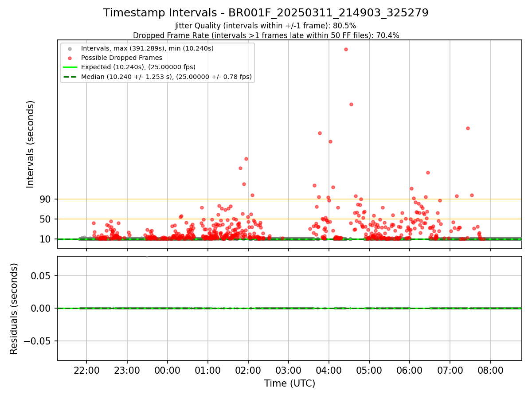The height and width of the screenshot is (399, 532).
Task: Click the Time (UTC) axis label
Action: [x=289, y=383]
